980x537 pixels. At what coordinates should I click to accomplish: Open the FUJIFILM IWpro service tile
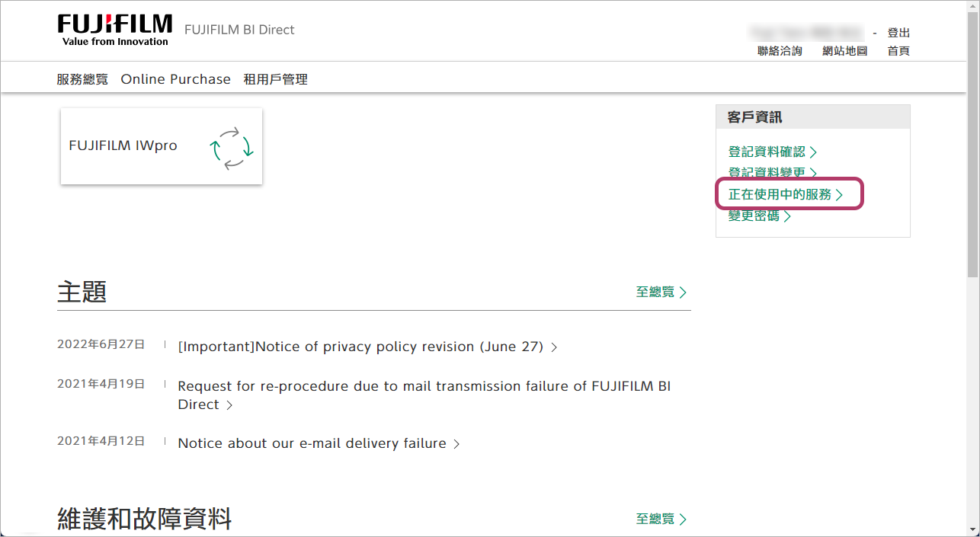[161, 146]
